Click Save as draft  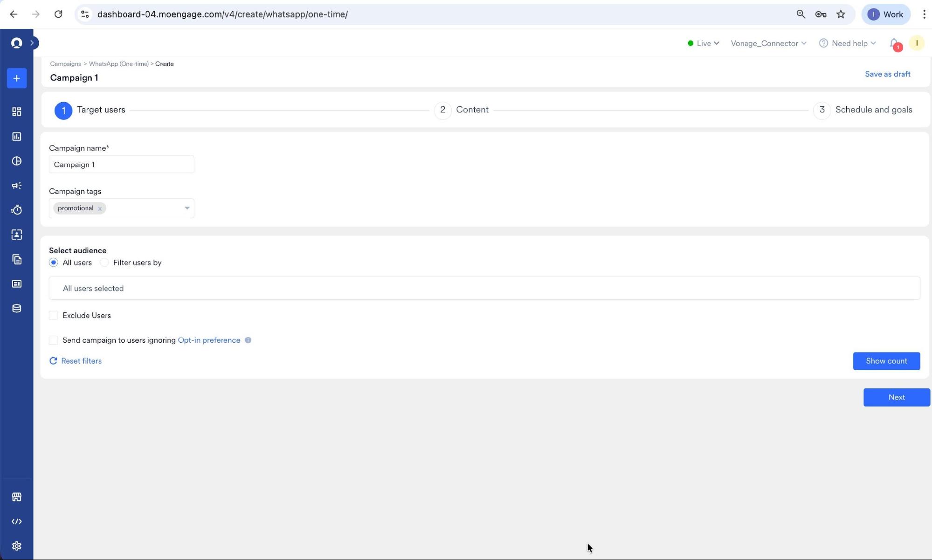887,74
